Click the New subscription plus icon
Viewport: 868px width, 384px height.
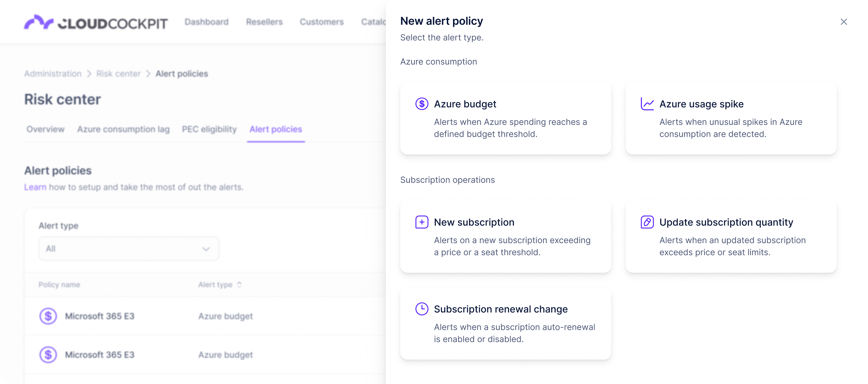422,222
